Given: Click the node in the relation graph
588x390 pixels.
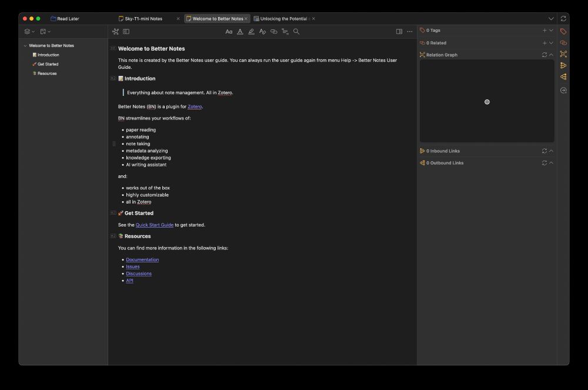Looking at the screenshot, I should pyautogui.click(x=487, y=102).
